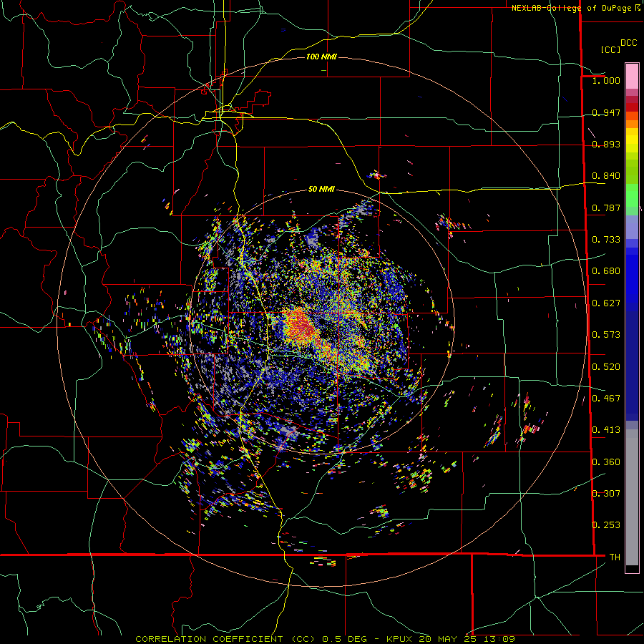This screenshot has height=644, width=644.
Task: Click the 13:09 timestamp in caption
Action: coord(499,639)
